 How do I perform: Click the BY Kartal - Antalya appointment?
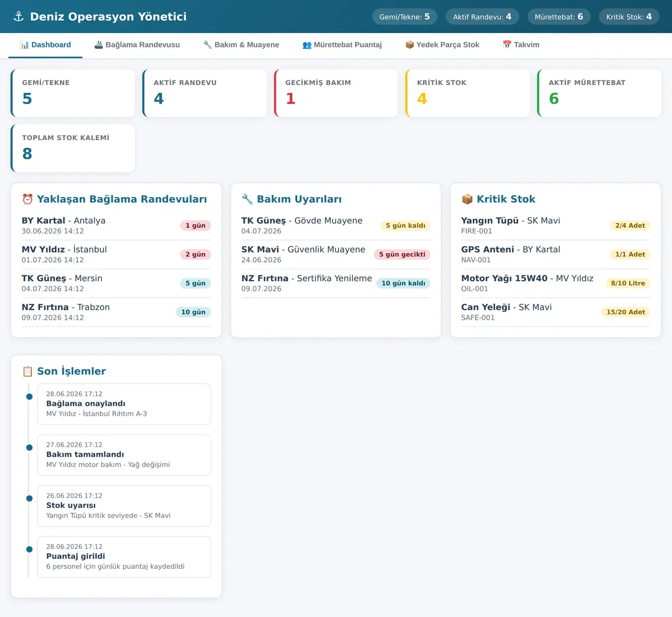[x=116, y=226]
